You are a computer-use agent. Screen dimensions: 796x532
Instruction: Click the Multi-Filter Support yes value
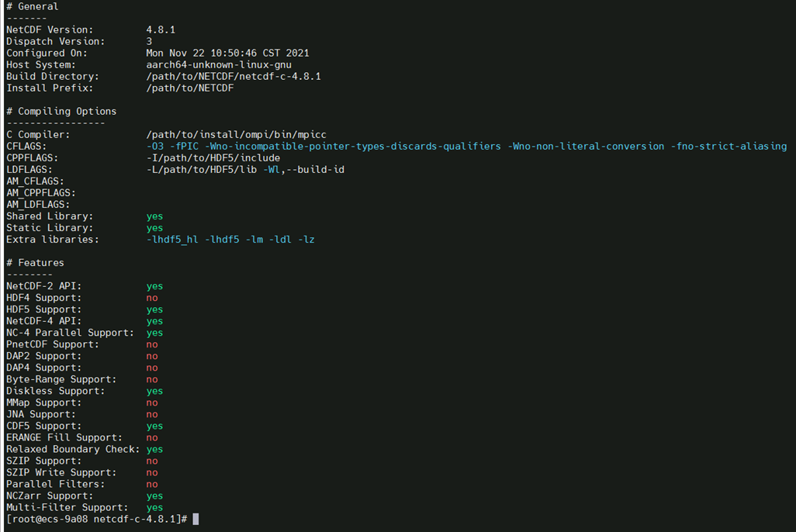[155, 508]
